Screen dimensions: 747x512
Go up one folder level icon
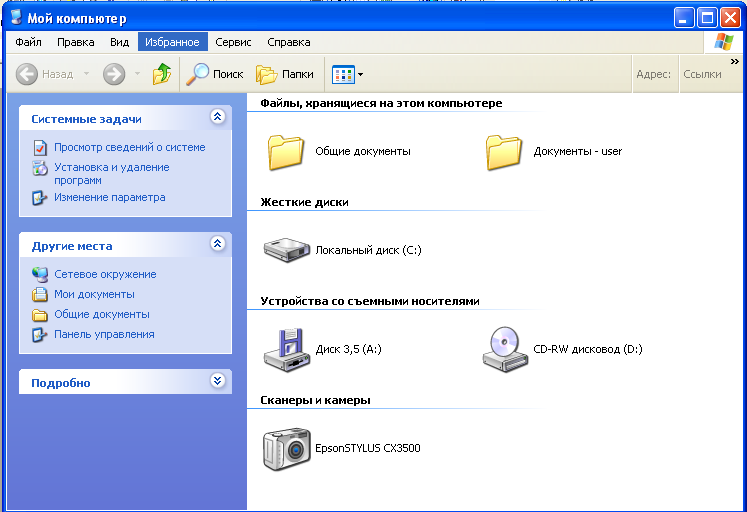(162, 74)
